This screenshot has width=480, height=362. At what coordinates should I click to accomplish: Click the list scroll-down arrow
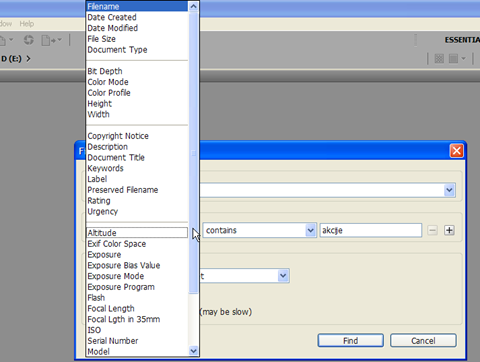coord(193,351)
